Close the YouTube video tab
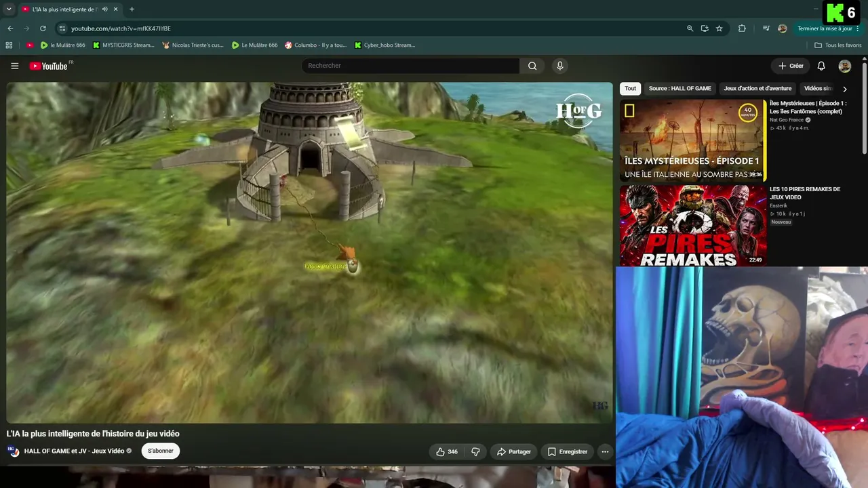The width and height of the screenshot is (868, 488). click(x=115, y=9)
